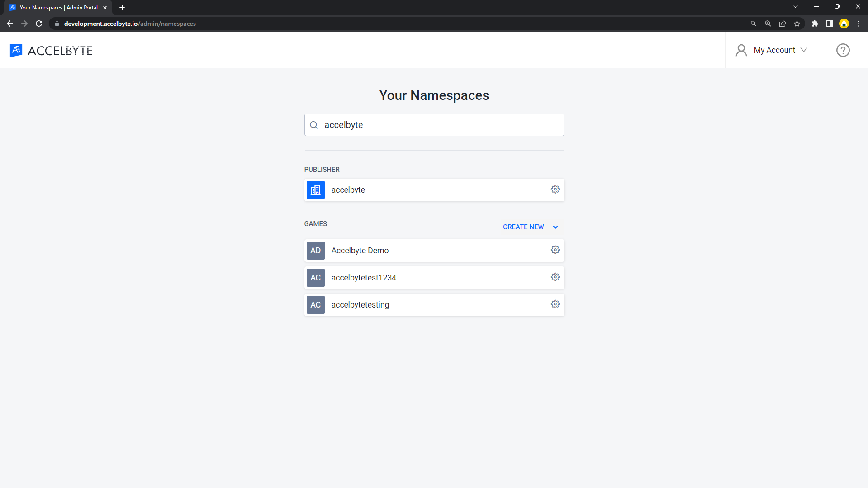
Task: Select the Your Namespaces browser tab
Action: point(58,8)
